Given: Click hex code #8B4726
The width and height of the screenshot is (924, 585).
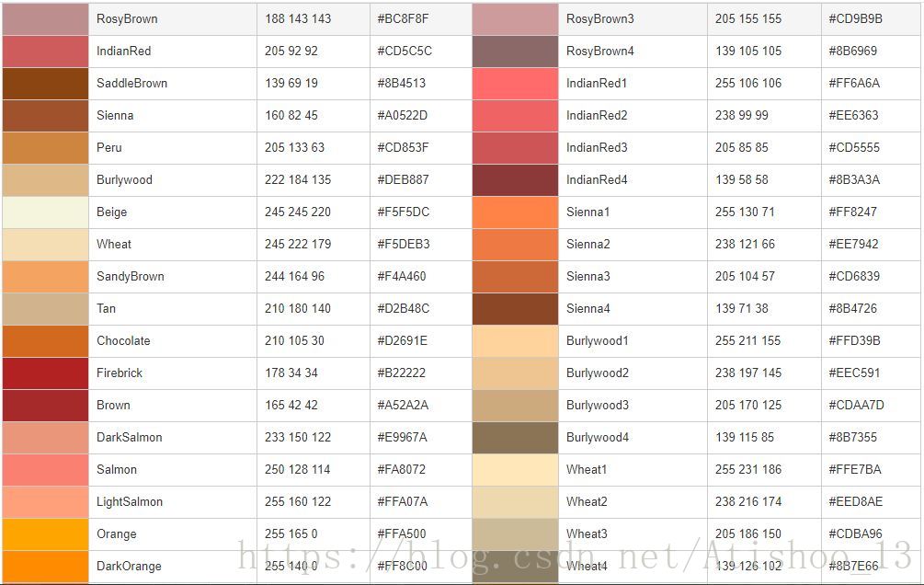Looking at the screenshot, I should (852, 308).
